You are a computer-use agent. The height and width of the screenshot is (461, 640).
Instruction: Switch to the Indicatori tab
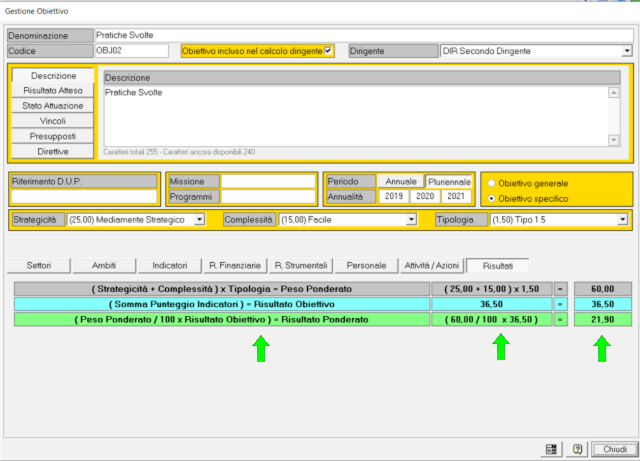coord(169,265)
